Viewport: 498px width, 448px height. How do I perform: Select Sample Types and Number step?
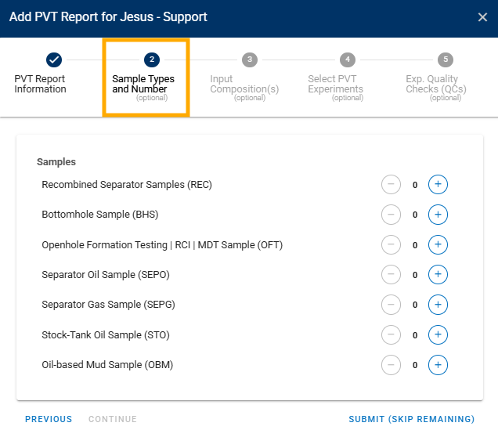coord(146,78)
